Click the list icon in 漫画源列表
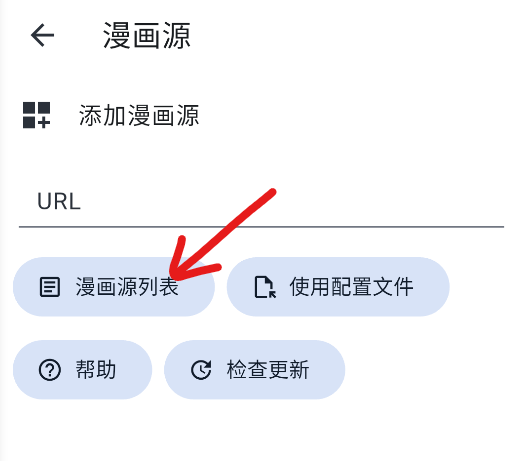The height and width of the screenshot is (461, 520). [50, 287]
